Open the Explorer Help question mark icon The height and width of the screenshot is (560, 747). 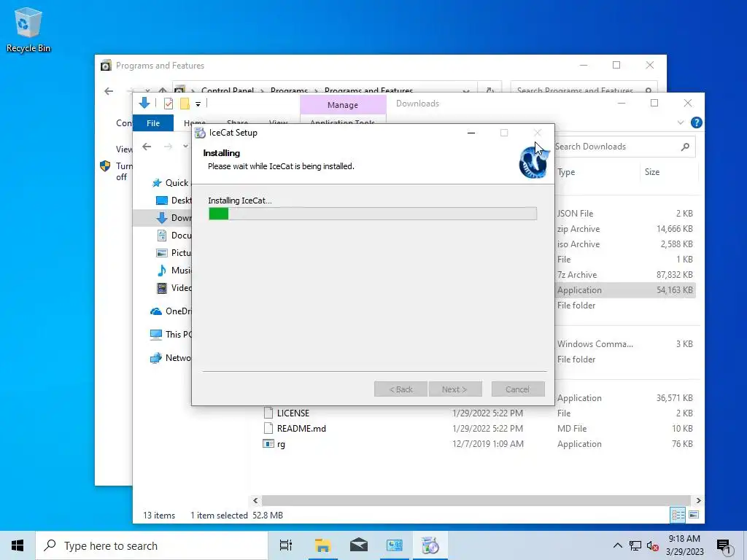coord(696,122)
